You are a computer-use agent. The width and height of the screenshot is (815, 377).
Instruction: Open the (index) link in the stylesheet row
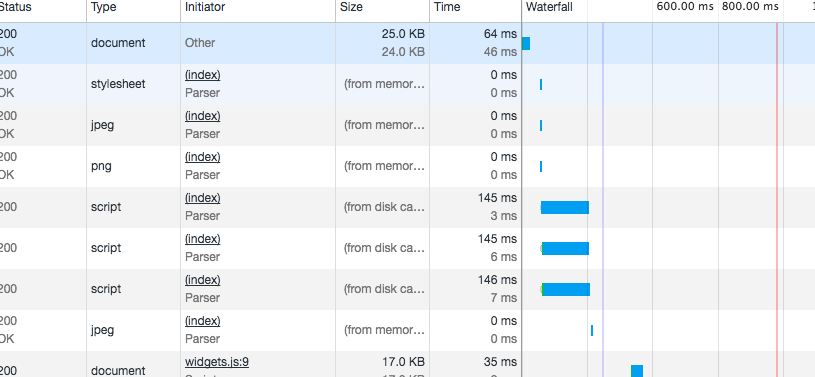click(x=203, y=75)
